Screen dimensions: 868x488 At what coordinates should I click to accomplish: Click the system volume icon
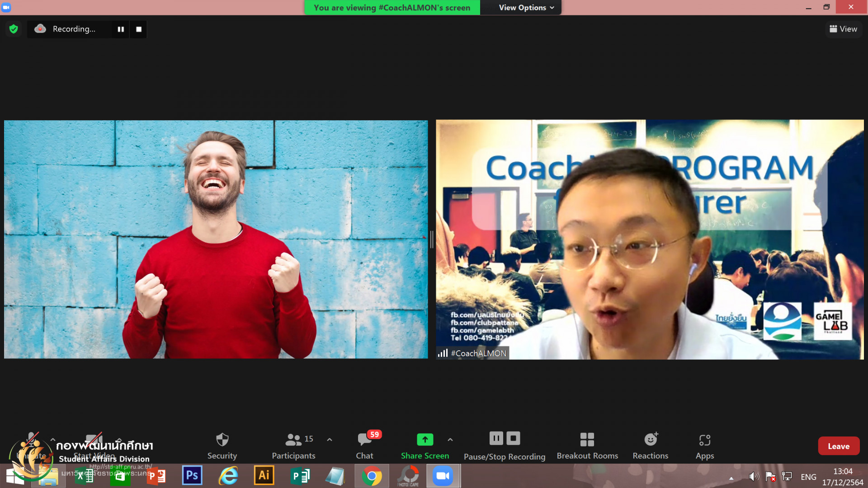[753, 476]
